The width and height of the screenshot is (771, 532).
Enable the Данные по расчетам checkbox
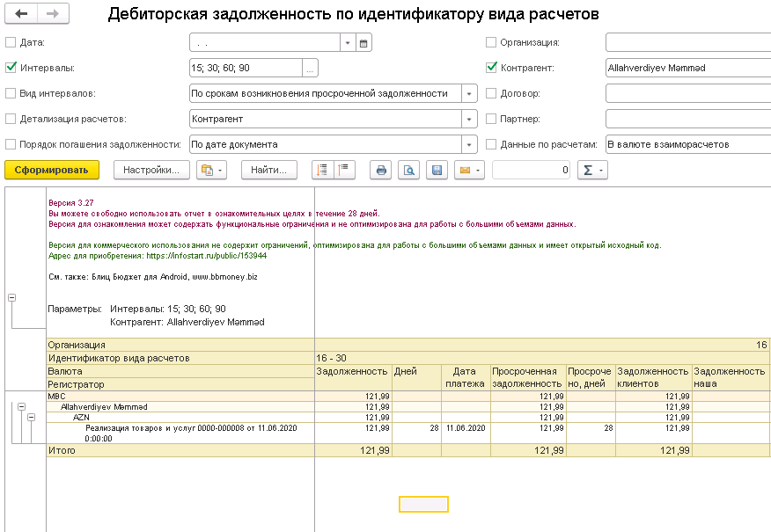coord(491,144)
